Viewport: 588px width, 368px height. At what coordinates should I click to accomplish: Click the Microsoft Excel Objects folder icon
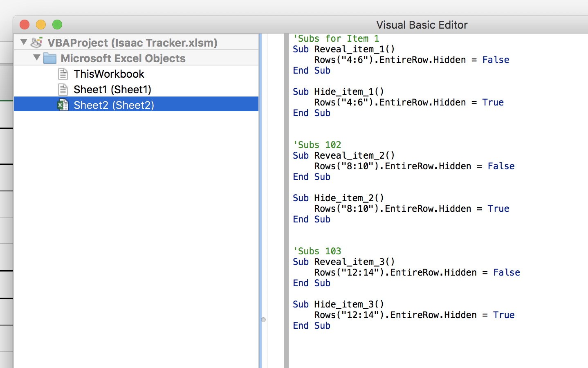pyautogui.click(x=50, y=58)
